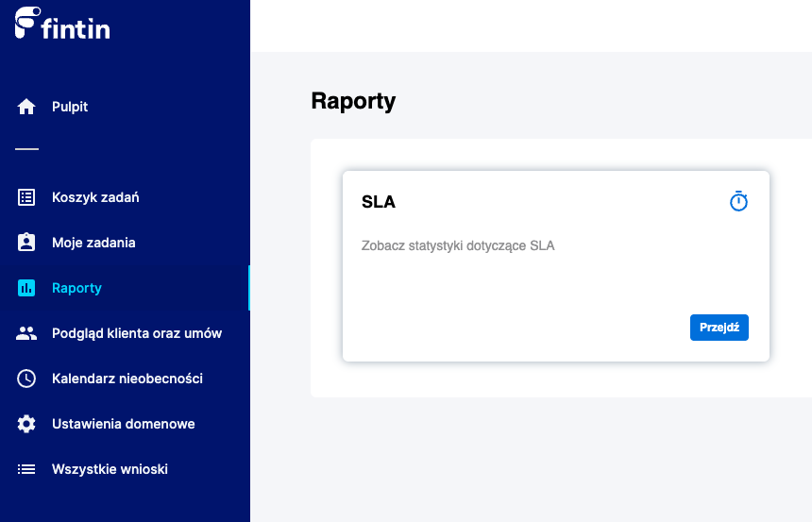The width and height of the screenshot is (812, 522).
Task: Open Ustawienia domenowe text in sidebar
Action: [123, 424]
